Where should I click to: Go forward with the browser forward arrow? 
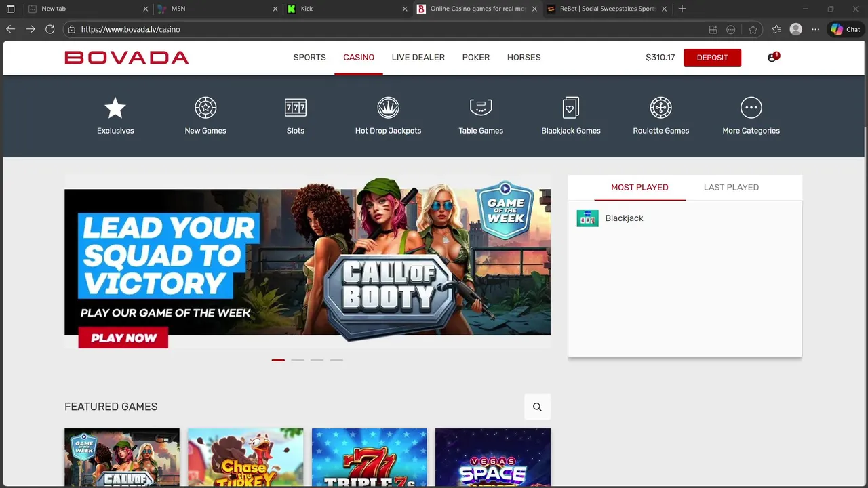click(31, 29)
